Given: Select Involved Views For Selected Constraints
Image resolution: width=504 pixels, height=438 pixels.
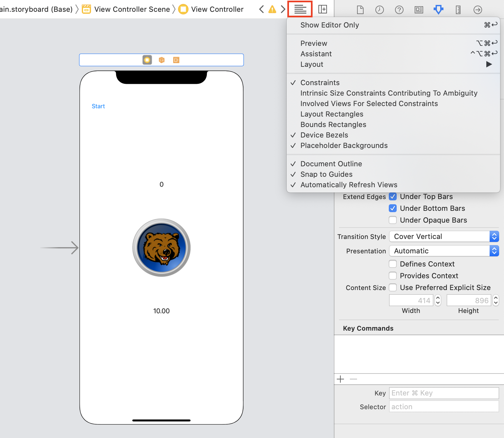Looking at the screenshot, I should coord(393,103).
